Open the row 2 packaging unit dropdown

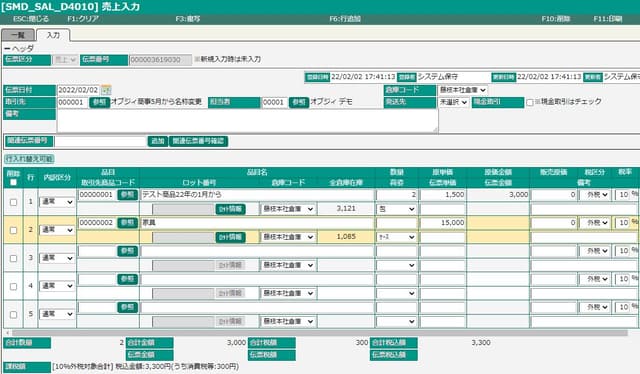coord(396,237)
